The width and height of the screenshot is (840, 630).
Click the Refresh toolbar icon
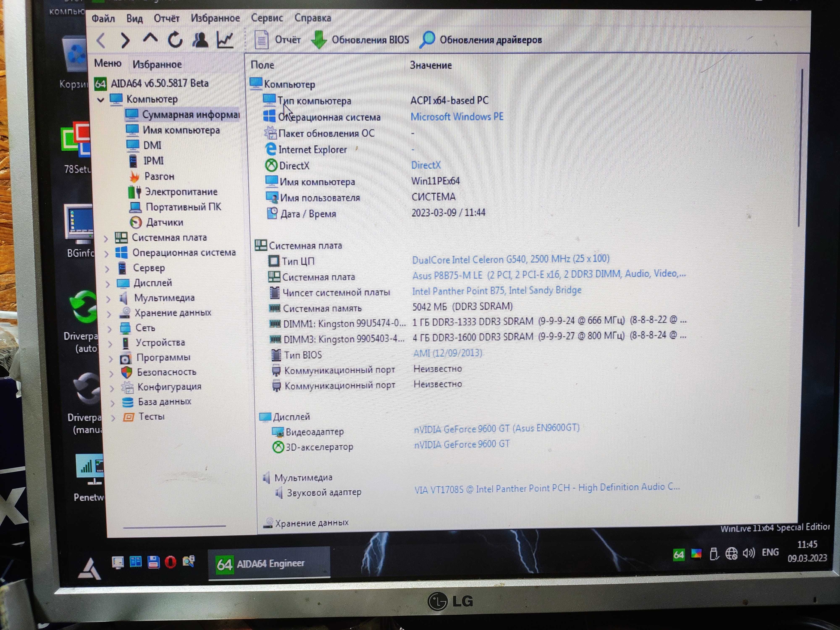click(x=175, y=39)
